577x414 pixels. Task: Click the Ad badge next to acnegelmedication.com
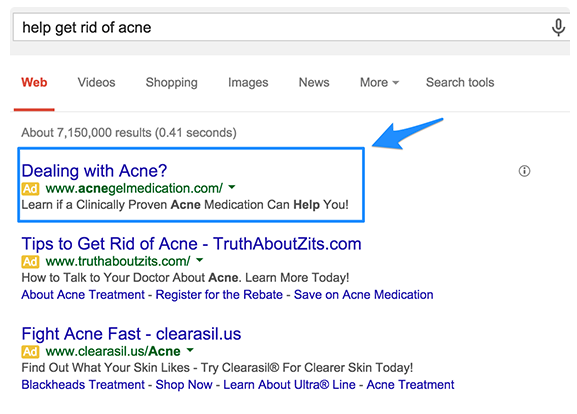[x=30, y=189]
